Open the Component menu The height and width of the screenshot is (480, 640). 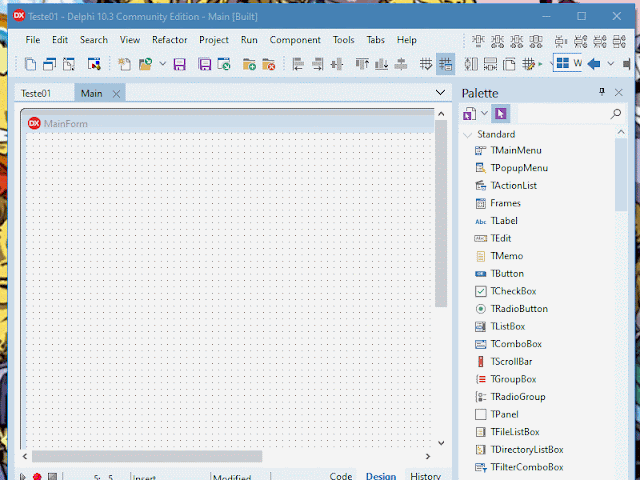click(x=295, y=40)
